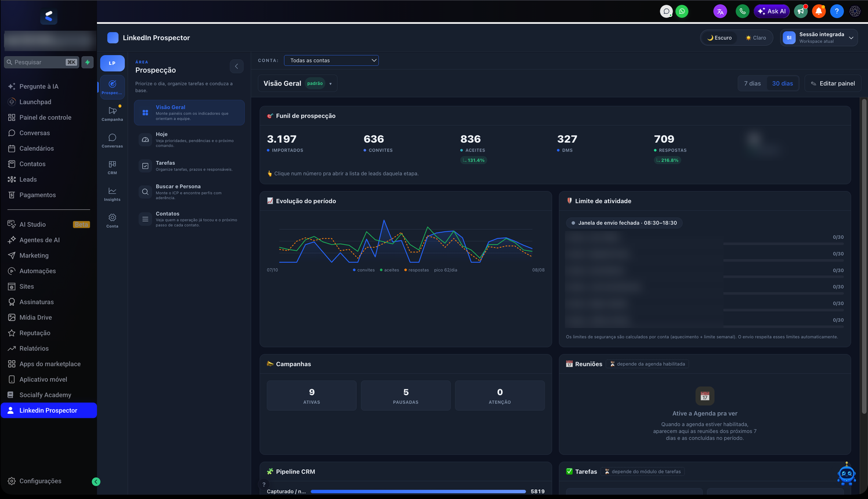Click the 636 Convites number
The height and width of the screenshot is (499, 868).
[x=374, y=139]
